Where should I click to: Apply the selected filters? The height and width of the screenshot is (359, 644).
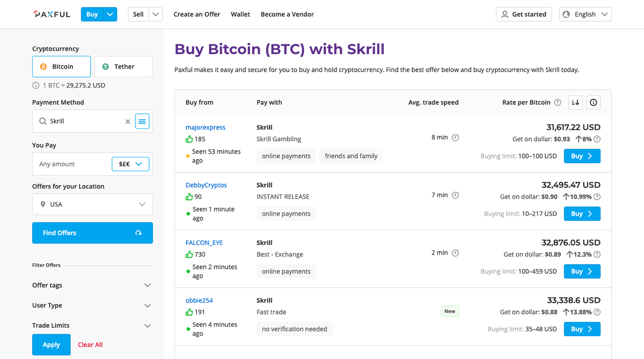pyautogui.click(x=51, y=345)
